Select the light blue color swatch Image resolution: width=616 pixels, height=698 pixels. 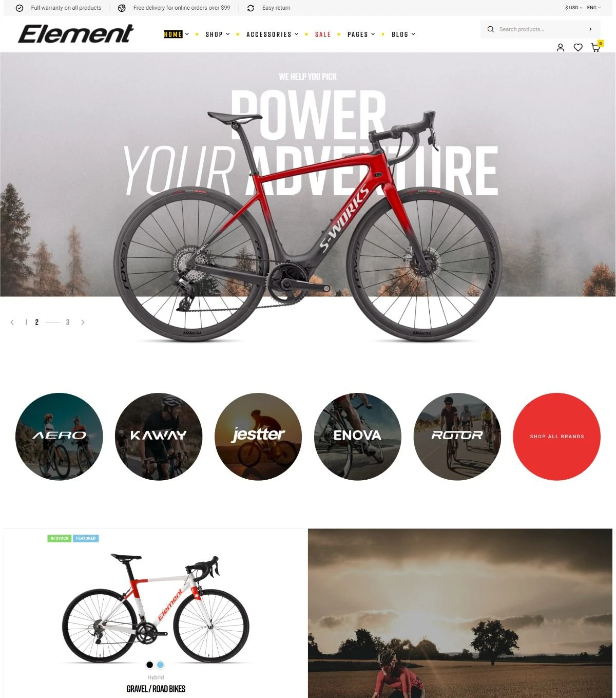(160, 665)
